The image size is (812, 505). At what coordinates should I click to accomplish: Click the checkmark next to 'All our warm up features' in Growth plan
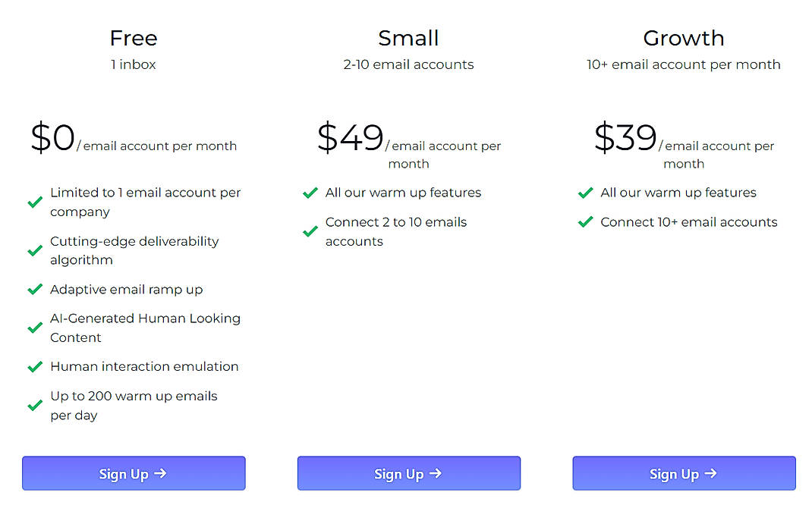click(x=585, y=193)
